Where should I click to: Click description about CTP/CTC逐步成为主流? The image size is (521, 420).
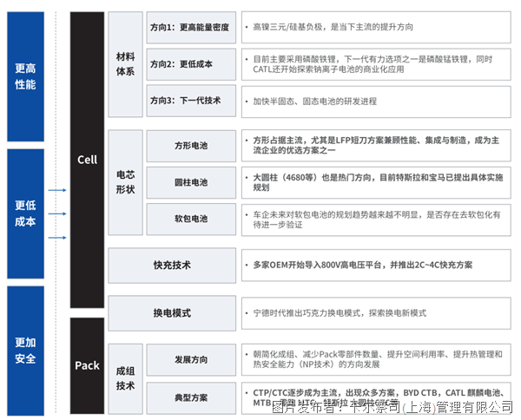click(376, 397)
